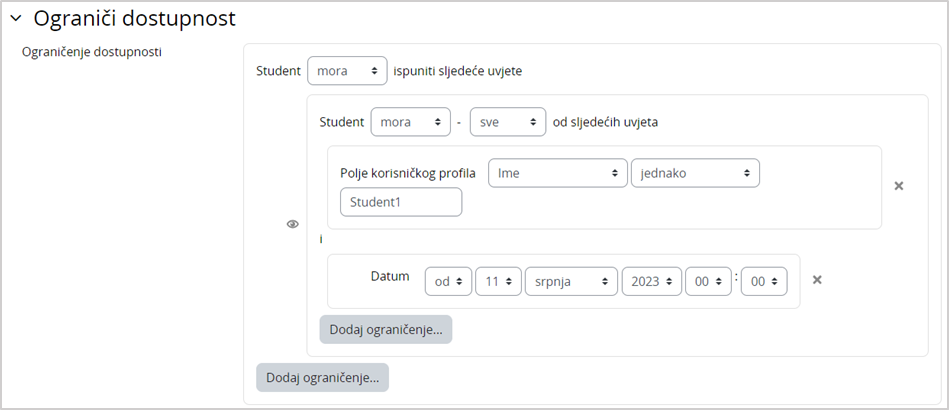Open the 'sve' conditions dropdown

coord(507,122)
